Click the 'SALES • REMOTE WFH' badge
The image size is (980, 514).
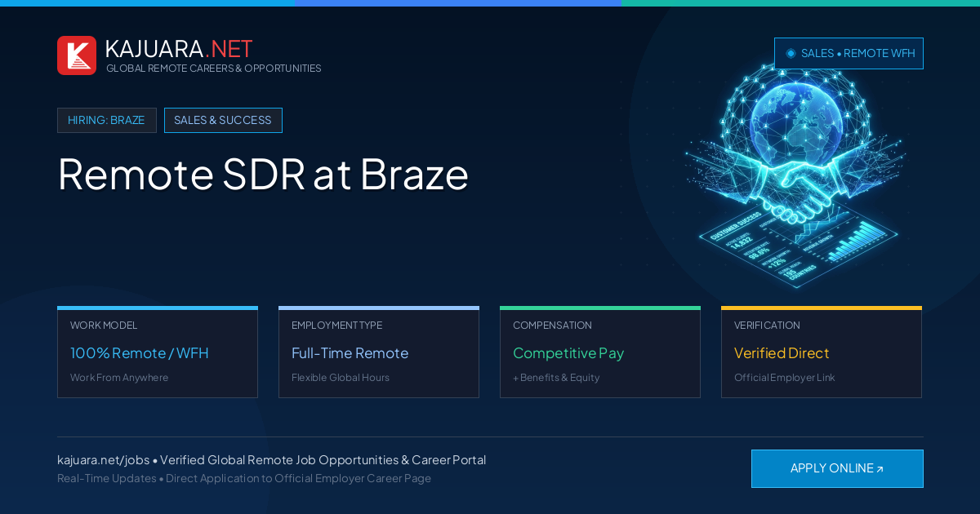pyautogui.click(x=849, y=53)
